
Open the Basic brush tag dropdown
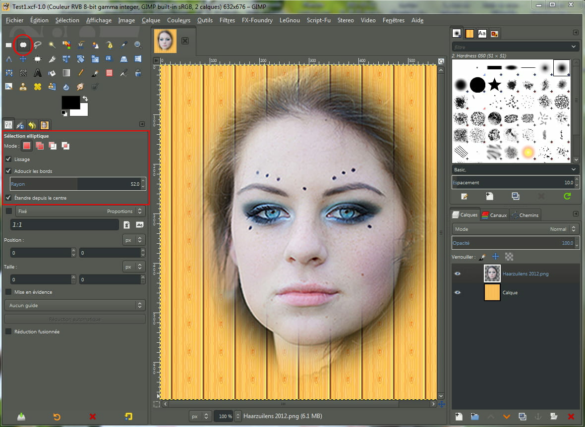pos(515,170)
